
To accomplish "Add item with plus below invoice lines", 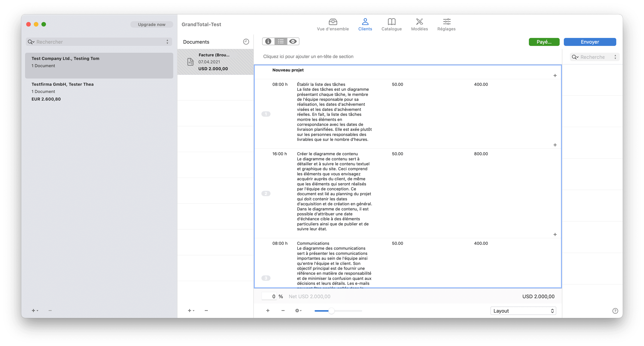I will (268, 311).
